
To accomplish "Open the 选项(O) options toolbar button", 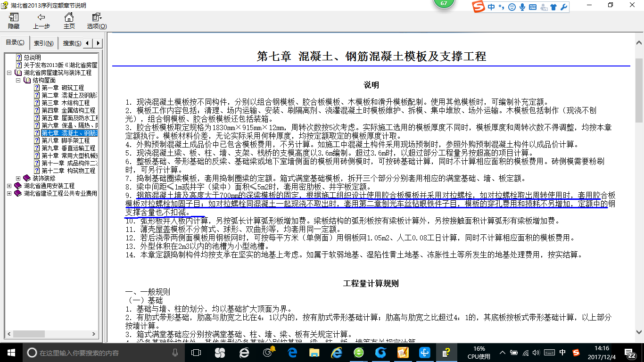I will click(97, 21).
